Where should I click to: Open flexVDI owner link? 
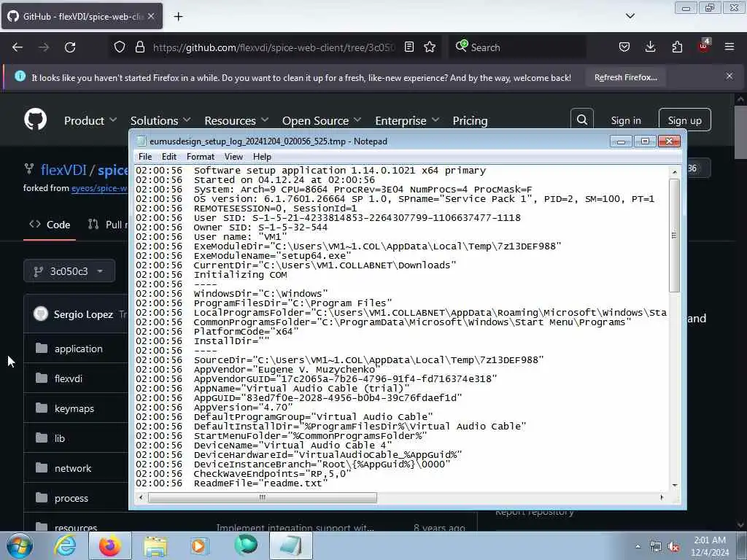pos(63,169)
